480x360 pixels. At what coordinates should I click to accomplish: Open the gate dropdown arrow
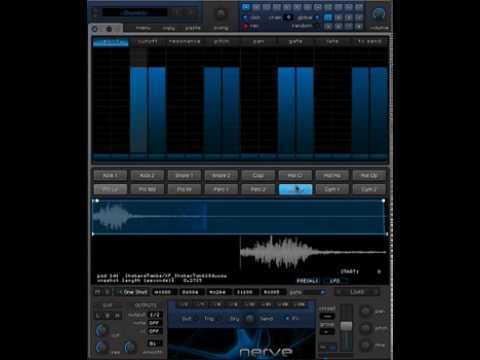(323, 292)
